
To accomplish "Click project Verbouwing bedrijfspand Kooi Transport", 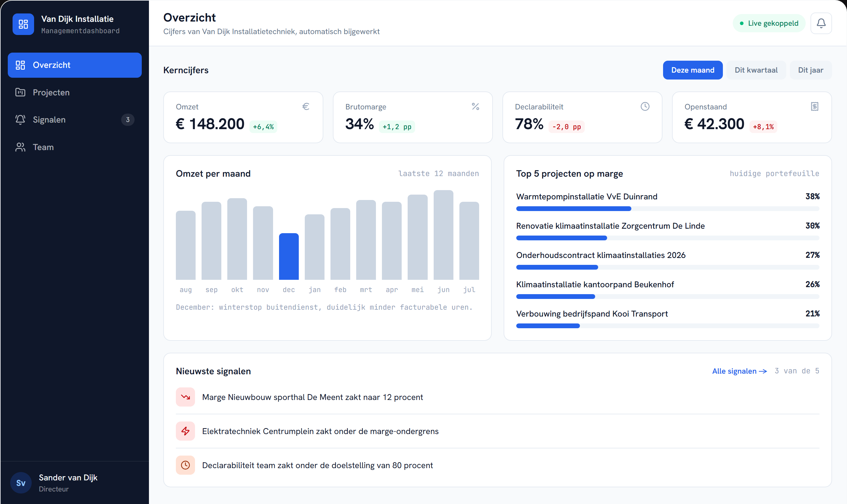I will click(x=592, y=314).
